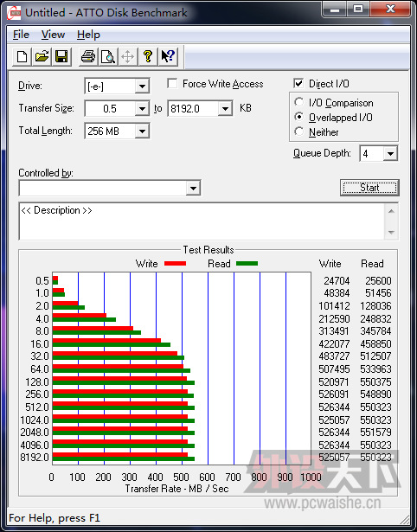Click read value 345784
Screen dimensions: 417x532
coord(375,330)
